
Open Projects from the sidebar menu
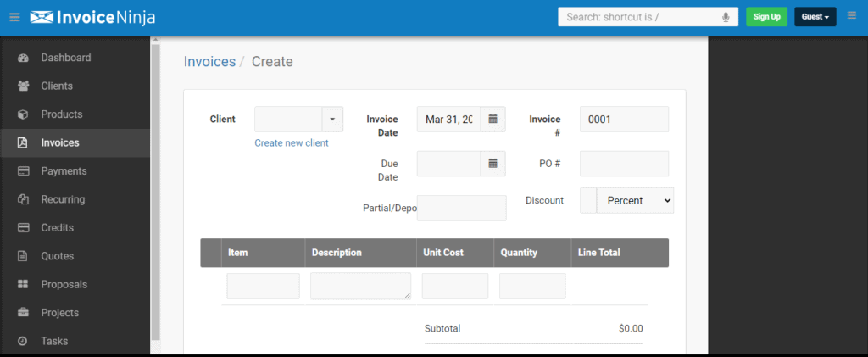coord(59,313)
